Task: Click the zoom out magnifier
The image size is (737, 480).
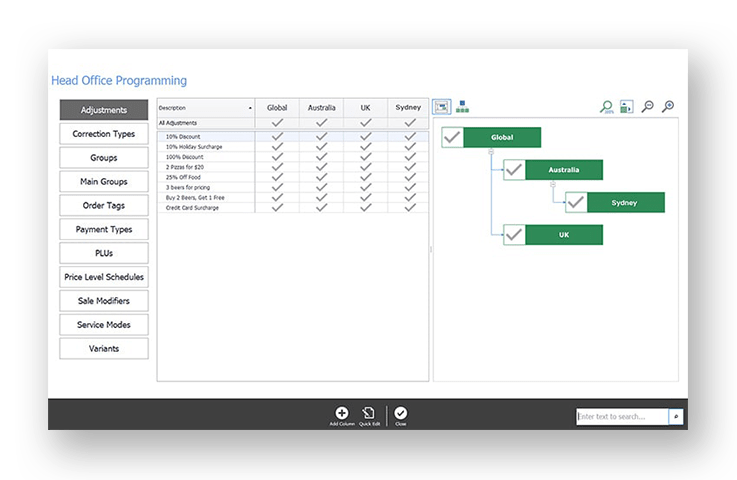Action: click(647, 107)
